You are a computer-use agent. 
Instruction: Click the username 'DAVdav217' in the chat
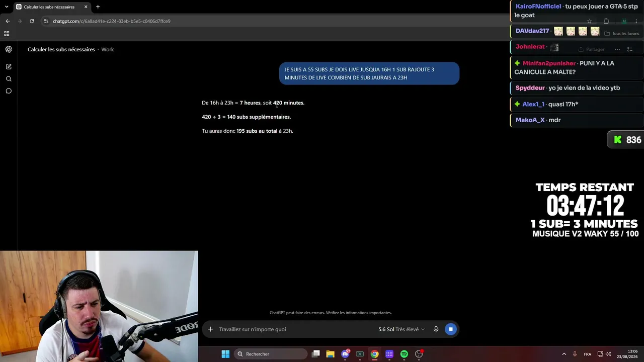(532, 31)
